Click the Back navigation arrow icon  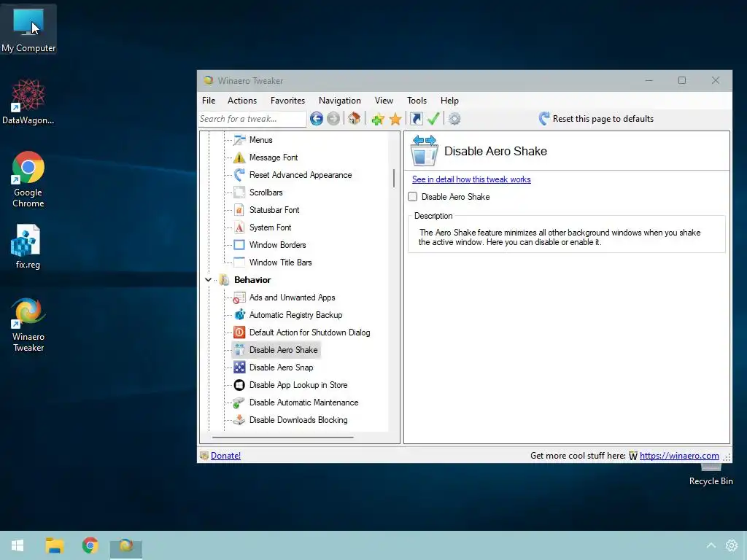(x=317, y=119)
